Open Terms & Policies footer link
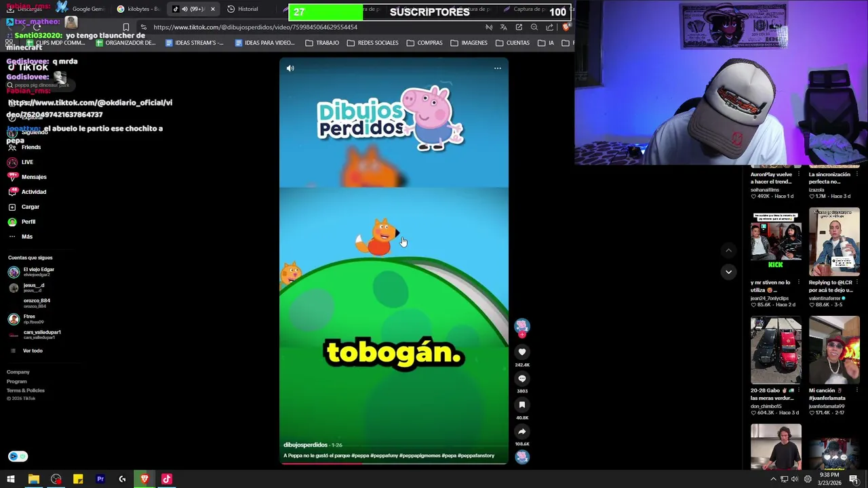Image resolution: width=868 pixels, height=488 pixels. point(26,390)
